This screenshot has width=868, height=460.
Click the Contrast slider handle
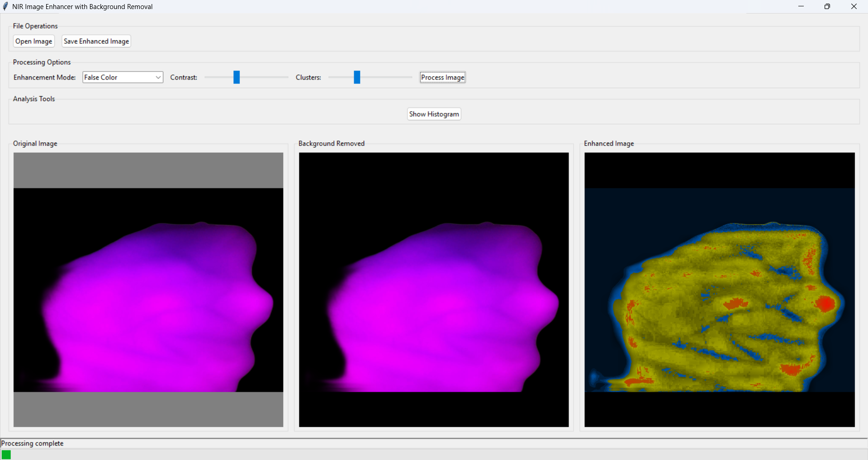pos(237,77)
